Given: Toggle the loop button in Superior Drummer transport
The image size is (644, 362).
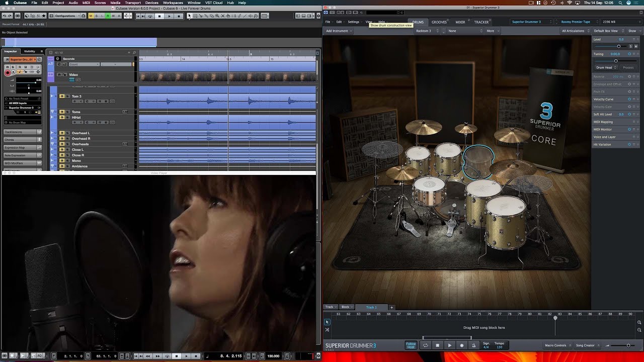Looking at the screenshot, I should coord(425,345).
